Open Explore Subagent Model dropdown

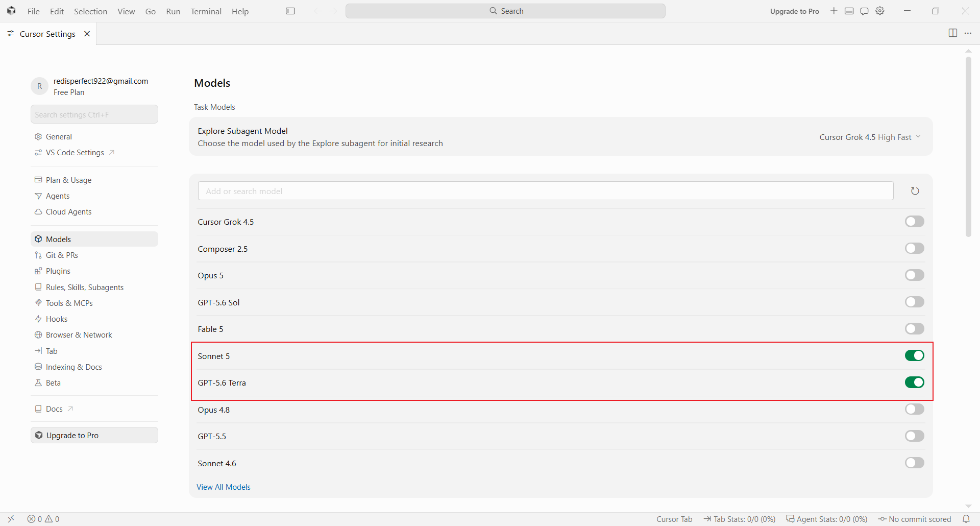coord(870,137)
